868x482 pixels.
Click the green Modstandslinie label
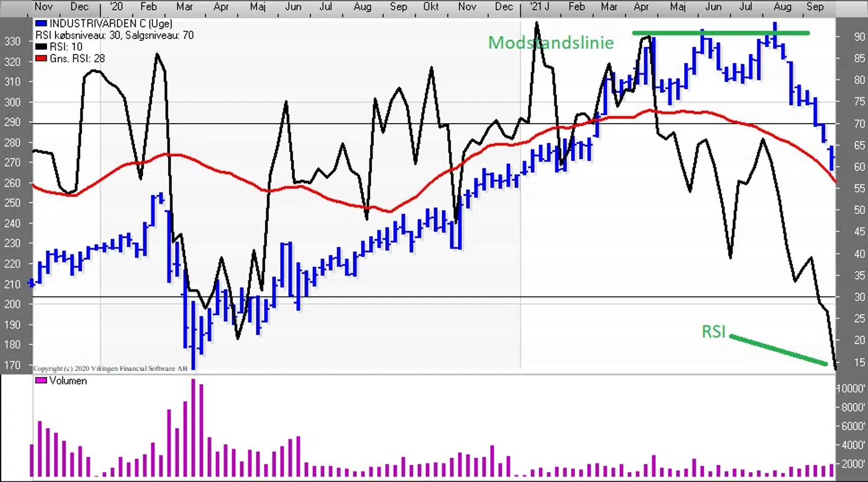(550, 43)
